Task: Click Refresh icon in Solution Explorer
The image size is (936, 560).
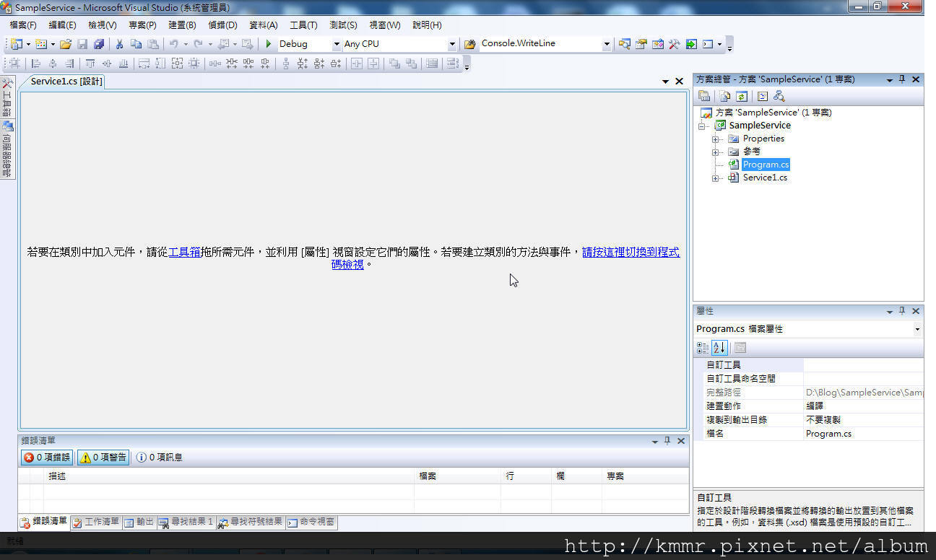Action: coord(741,96)
